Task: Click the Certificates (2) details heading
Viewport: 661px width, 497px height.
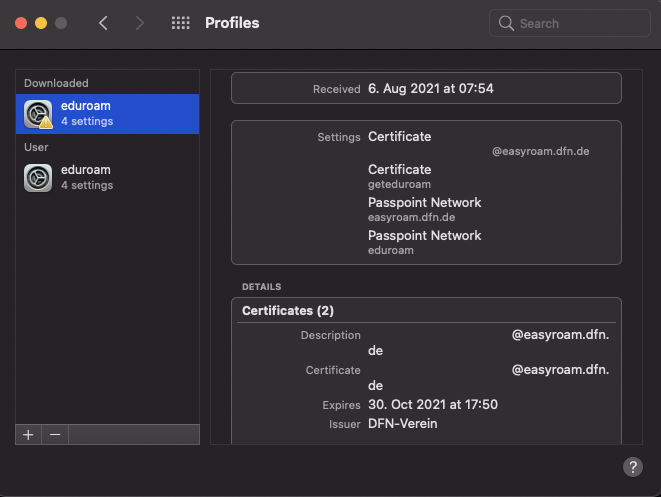Action: coord(288,311)
